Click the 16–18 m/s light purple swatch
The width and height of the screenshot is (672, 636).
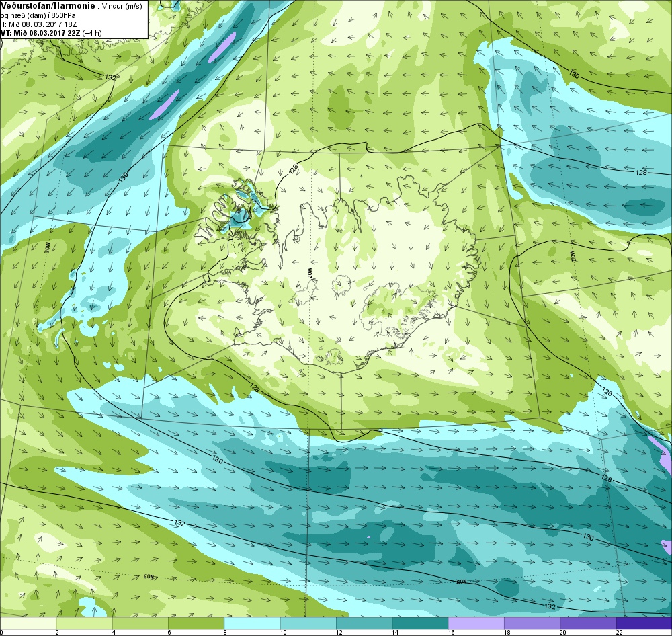click(x=476, y=623)
